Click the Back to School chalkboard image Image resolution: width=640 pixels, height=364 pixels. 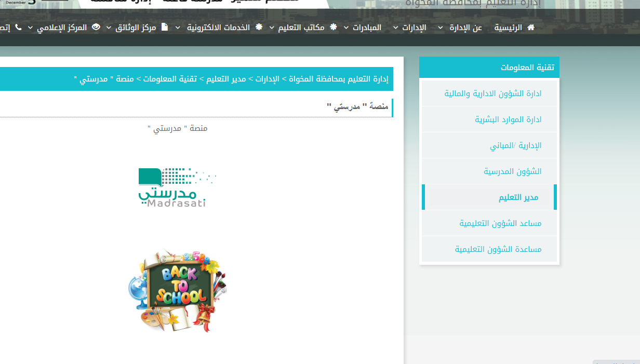pos(178,290)
